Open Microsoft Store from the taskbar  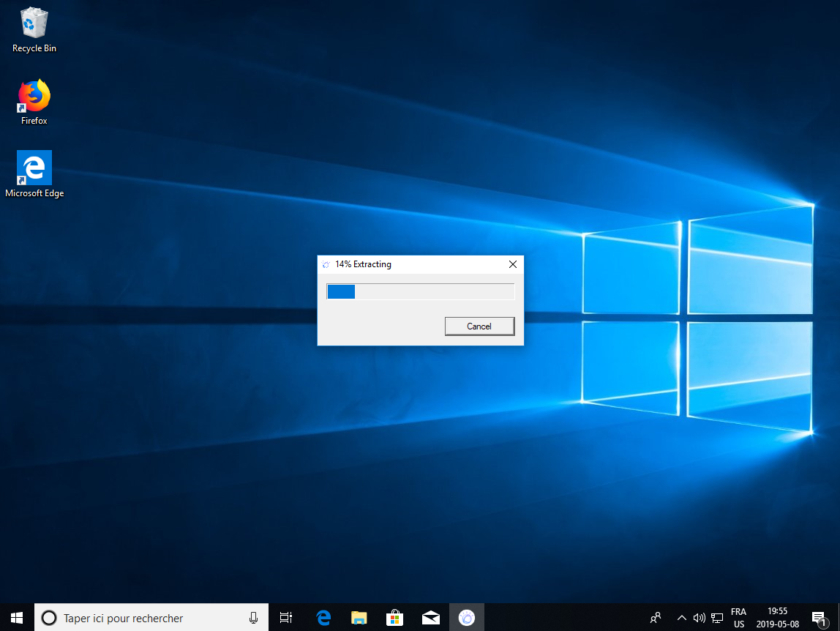[x=394, y=618]
